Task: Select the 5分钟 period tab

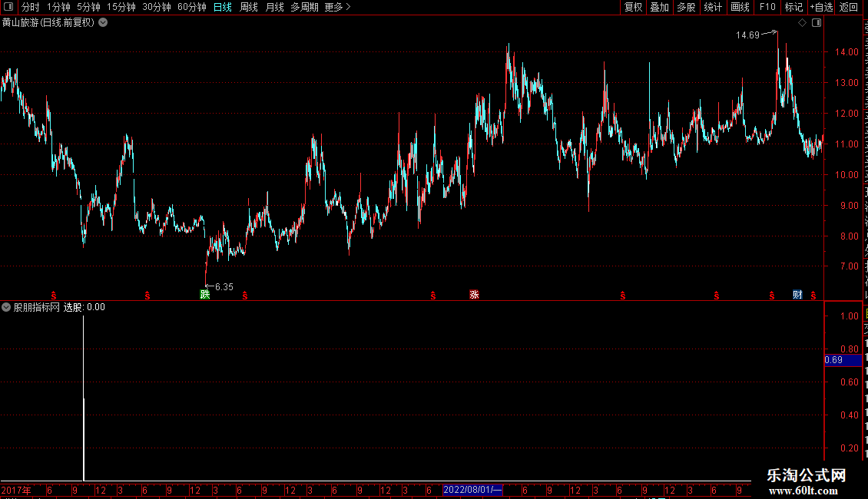Action: [x=88, y=7]
